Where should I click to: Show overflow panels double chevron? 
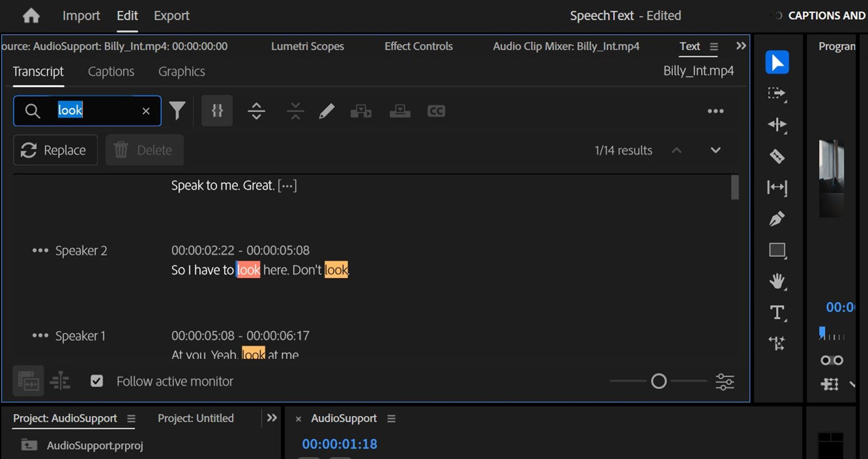coord(741,46)
